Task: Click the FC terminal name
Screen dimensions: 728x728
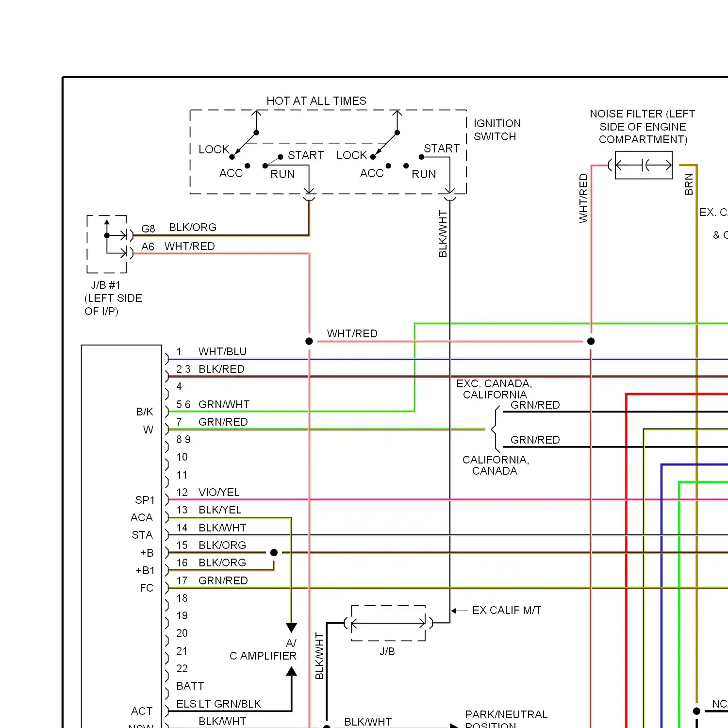Action: coord(147,588)
